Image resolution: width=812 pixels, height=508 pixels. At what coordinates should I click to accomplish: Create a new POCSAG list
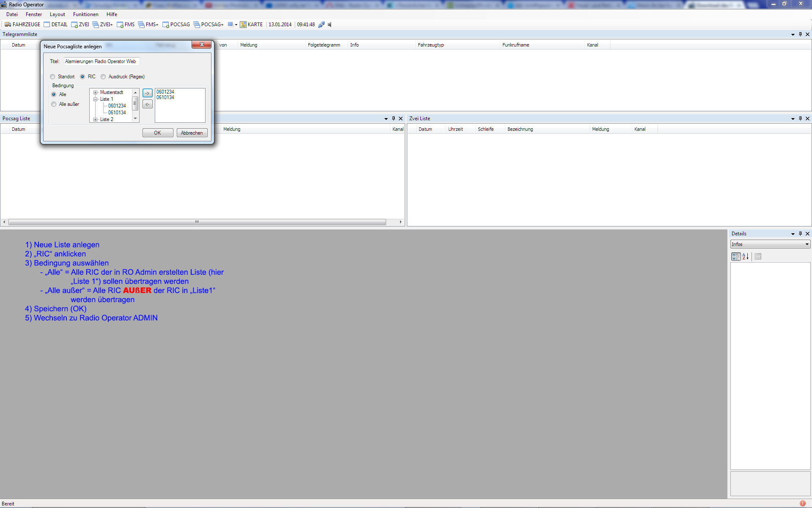point(176,25)
